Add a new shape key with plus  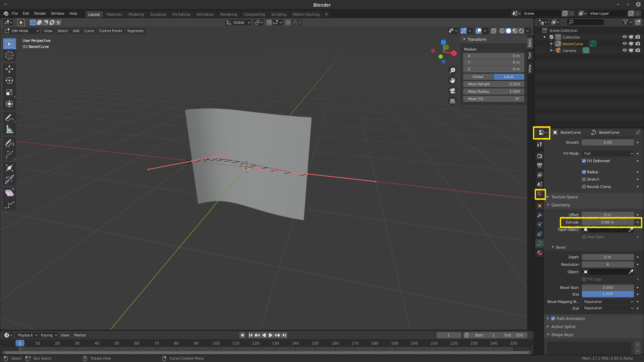tap(638, 345)
